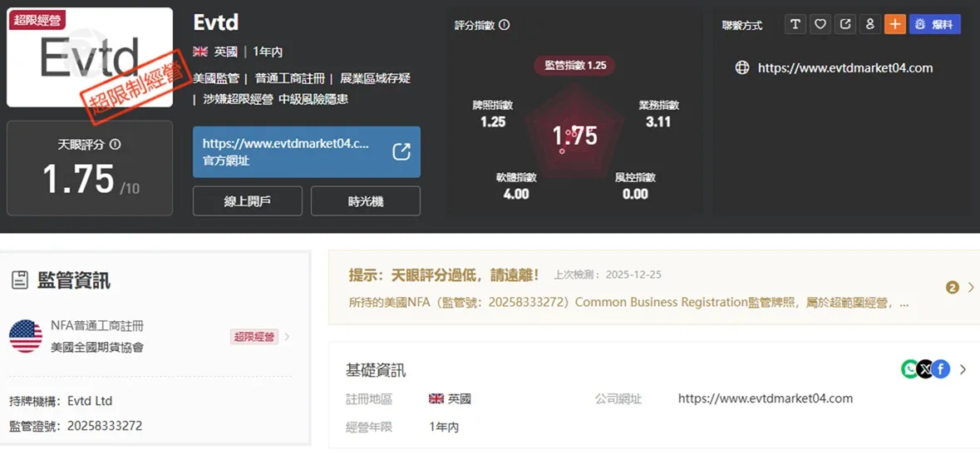The width and height of the screenshot is (980, 455).
Task: Share the page via export icon
Action: coord(845,24)
